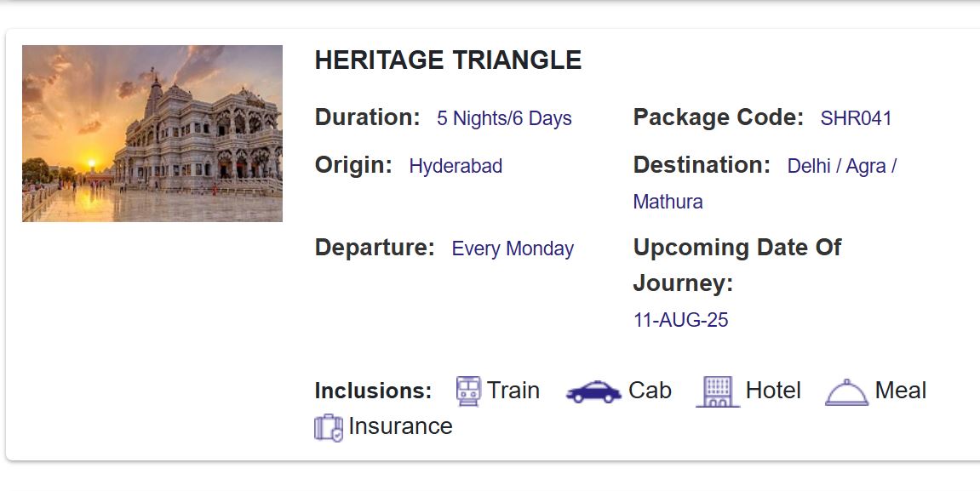The width and height of the screenshot is (980, 491).
Task: Select the Every Monday departure text
Action: pos(512,249)
